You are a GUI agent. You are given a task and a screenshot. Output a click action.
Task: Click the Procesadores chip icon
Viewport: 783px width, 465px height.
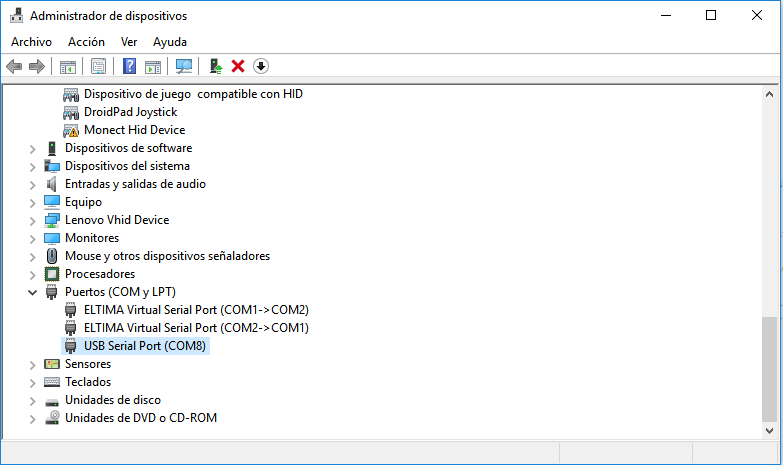click(52, 274)
